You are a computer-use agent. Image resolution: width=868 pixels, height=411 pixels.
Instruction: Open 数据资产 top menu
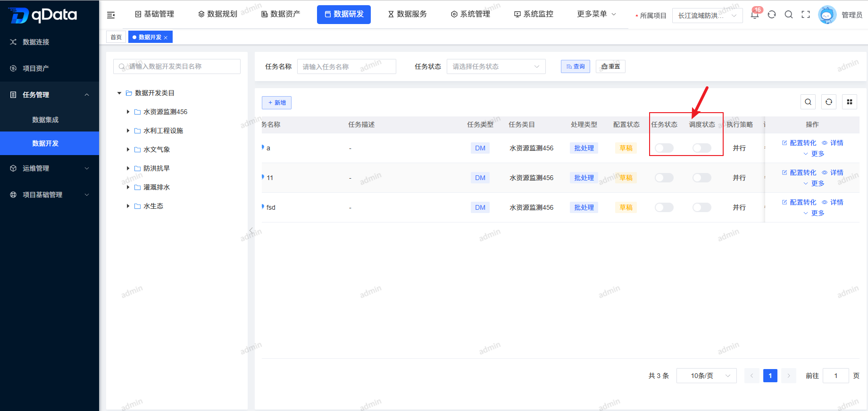281,14
